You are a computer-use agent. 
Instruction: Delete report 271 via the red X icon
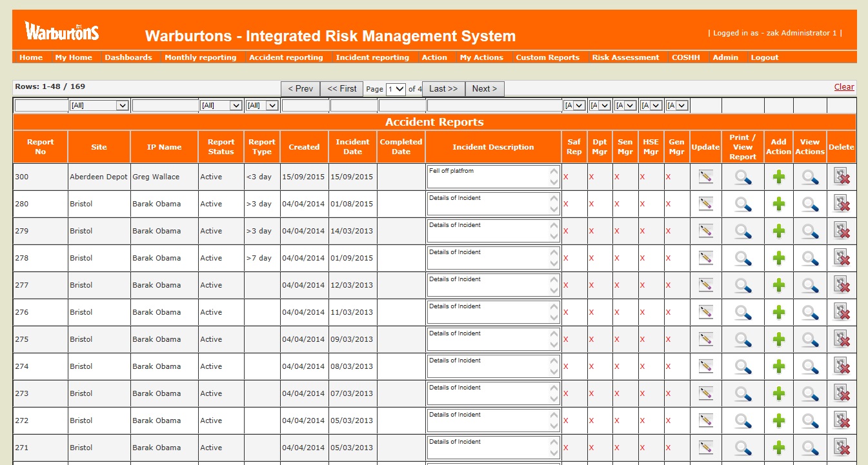(x=841, y=448)
